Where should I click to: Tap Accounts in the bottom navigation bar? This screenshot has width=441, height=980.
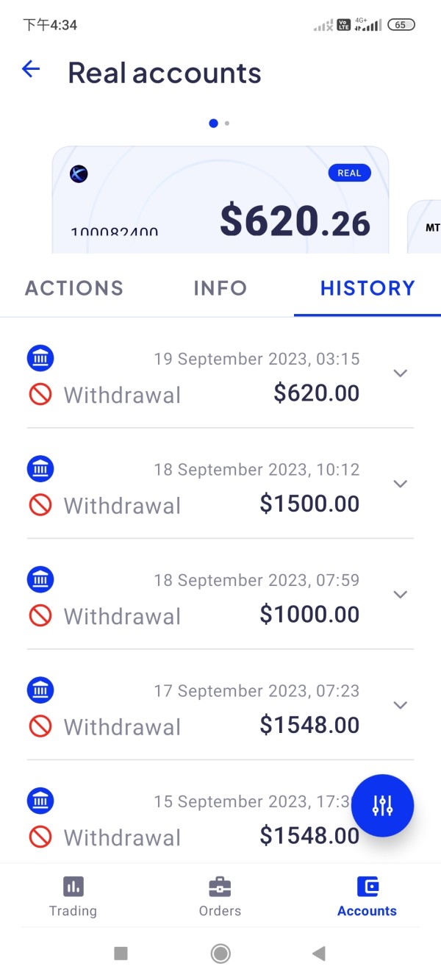coord(367,896)
